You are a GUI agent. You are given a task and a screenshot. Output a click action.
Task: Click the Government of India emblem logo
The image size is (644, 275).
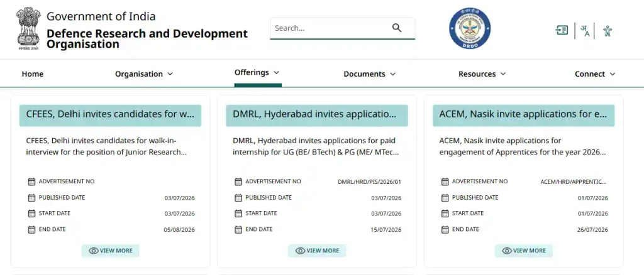point(29,29)
